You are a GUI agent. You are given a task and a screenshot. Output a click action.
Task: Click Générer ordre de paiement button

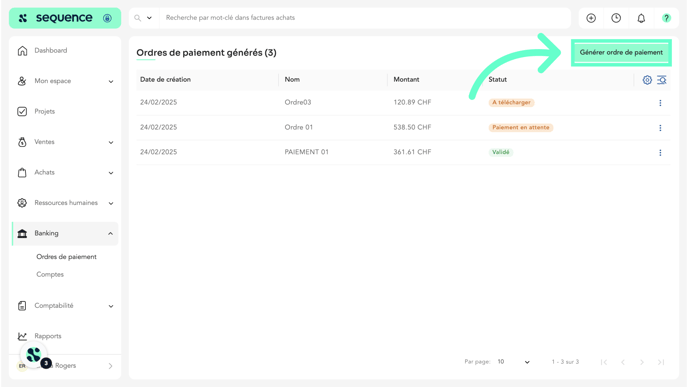621,53
